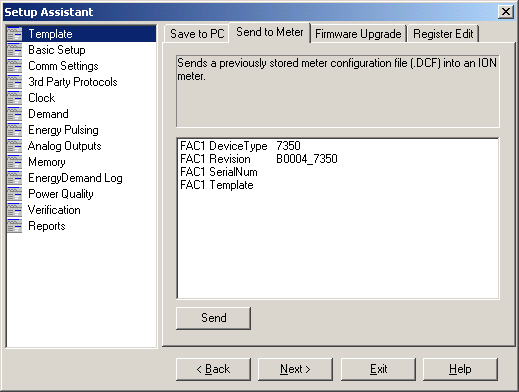Image resolution: width=519 pixels, height=392 pixels.
Task: Go to the previous screen with Back
Action: pyautogui.click(x=213, y=369)
